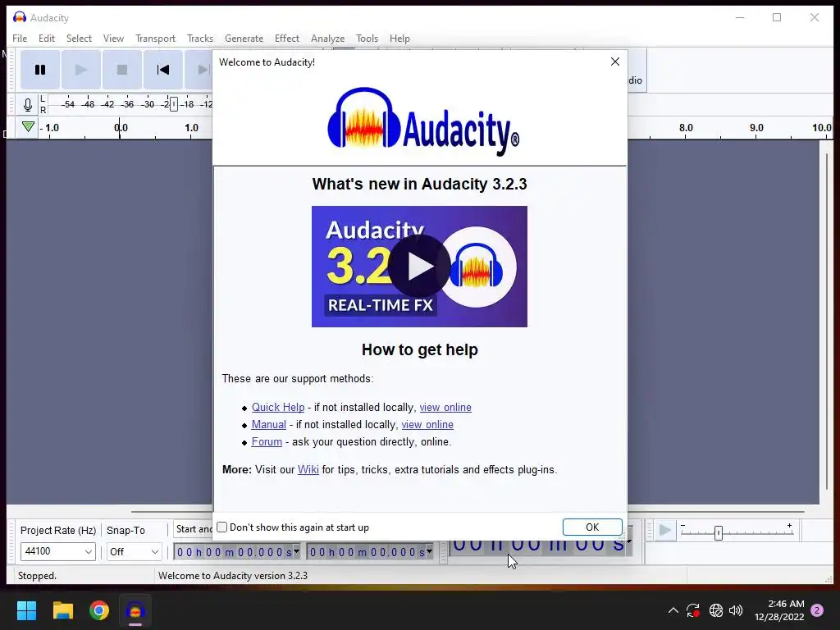Screen dimensions: 840x630
Task: Close the Welcome to Audacity dialog
Action: [x=615, y=62]
